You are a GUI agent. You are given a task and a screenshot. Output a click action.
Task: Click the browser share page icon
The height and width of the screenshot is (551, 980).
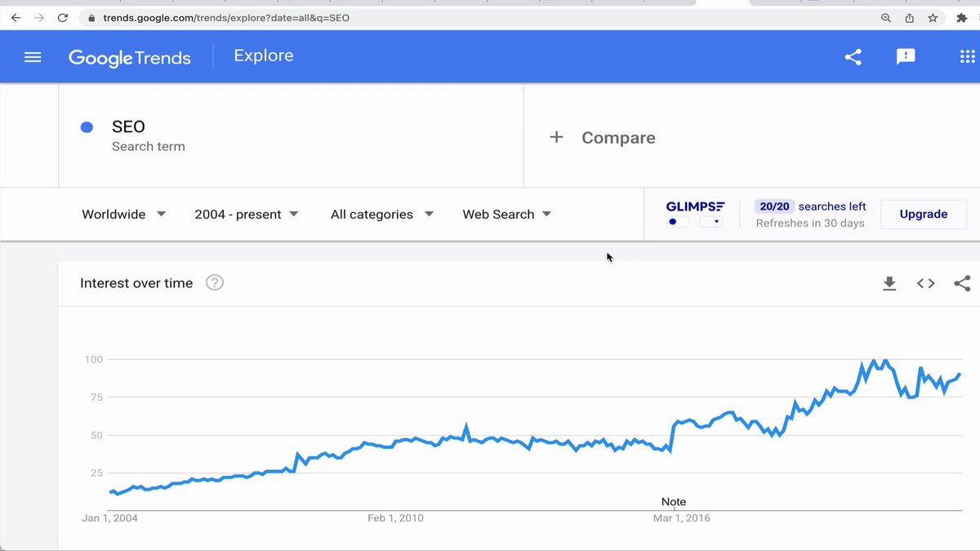pos(909,18)
